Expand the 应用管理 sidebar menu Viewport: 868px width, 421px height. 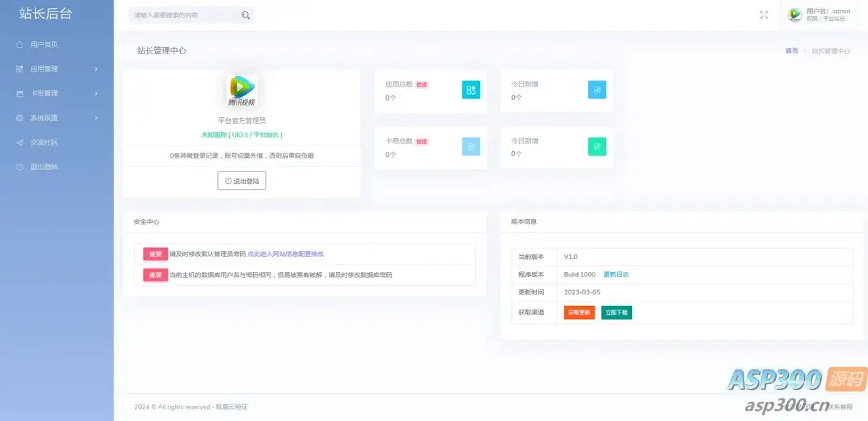(57, 69)
